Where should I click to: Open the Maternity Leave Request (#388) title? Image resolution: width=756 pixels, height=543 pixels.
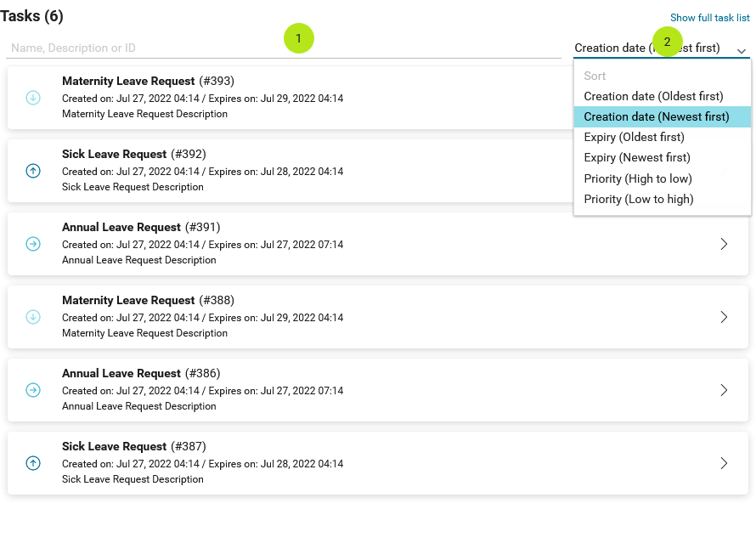pyautogui.click(x=148, y=301)
